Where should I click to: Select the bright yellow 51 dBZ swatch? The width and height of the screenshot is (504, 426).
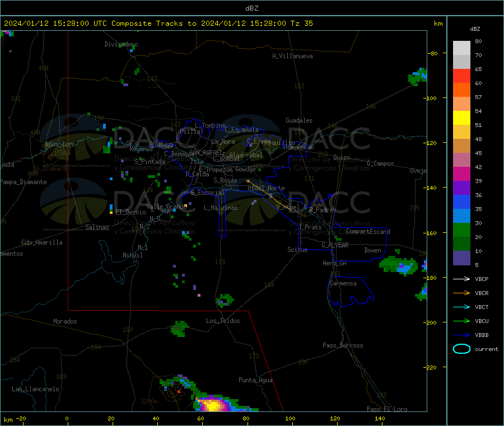tap(461, 118)
